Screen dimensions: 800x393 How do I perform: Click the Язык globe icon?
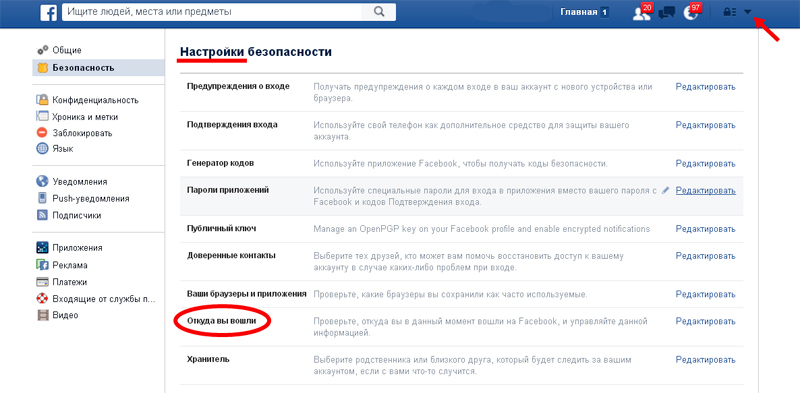42,149
